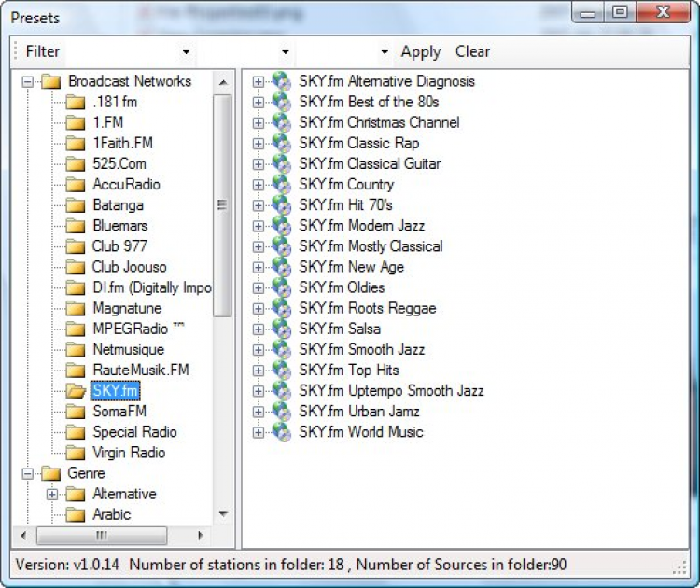Click the tree scroll-down arrow

[x=223, y=514]
